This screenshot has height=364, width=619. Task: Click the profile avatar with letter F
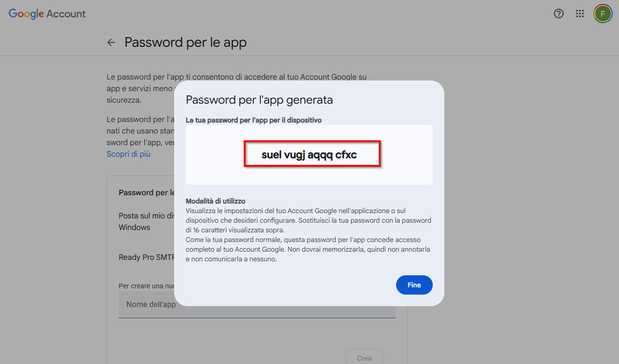603,13
